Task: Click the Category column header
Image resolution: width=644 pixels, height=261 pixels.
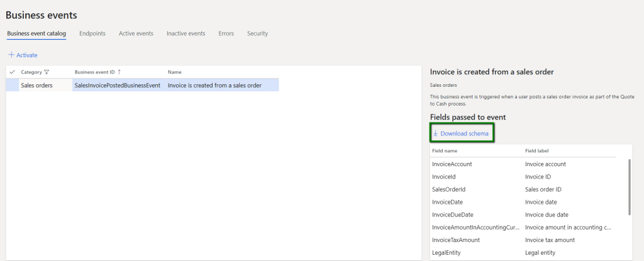Action: pos(31,72)
